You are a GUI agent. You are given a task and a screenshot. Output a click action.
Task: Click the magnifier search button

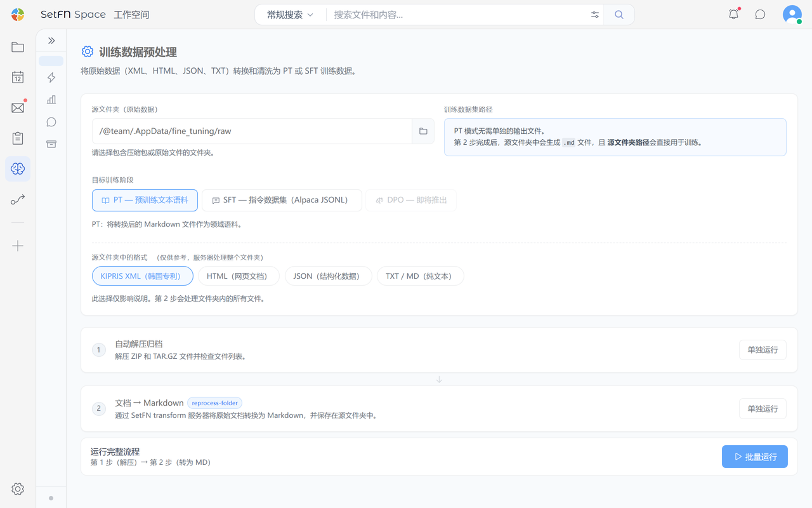point(619,15)
